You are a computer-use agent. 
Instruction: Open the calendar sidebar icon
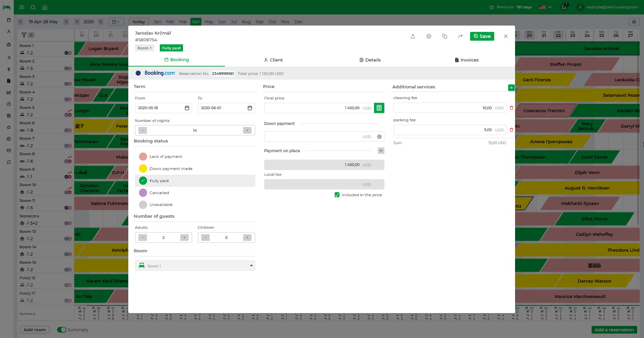pyautogui.click(x=9, y=20)
